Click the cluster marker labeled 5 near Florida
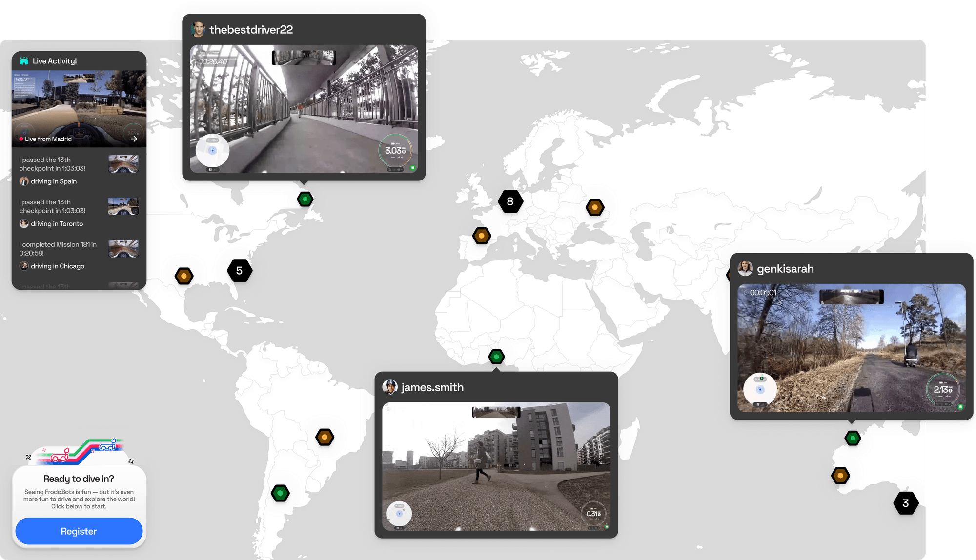Screen dimensions: 976x560 point(239,271)
